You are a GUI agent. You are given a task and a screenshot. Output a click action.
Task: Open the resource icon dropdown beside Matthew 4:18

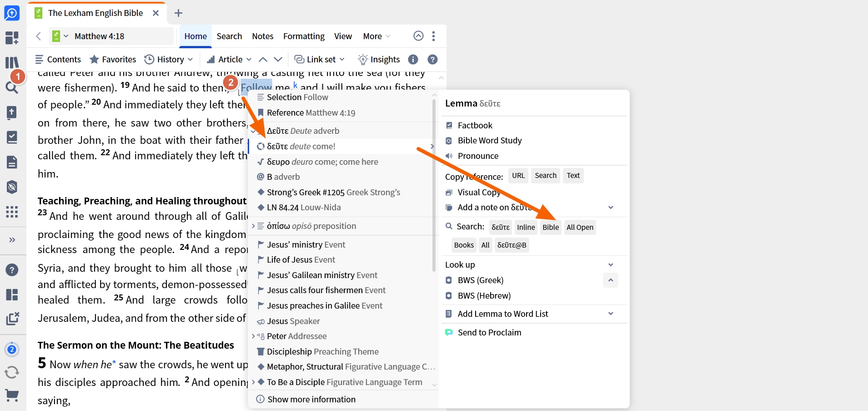[x=60, y=36]
